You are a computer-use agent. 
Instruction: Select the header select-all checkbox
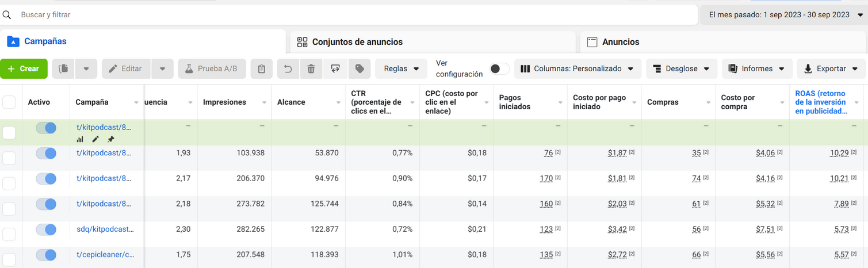pos(9,102)
